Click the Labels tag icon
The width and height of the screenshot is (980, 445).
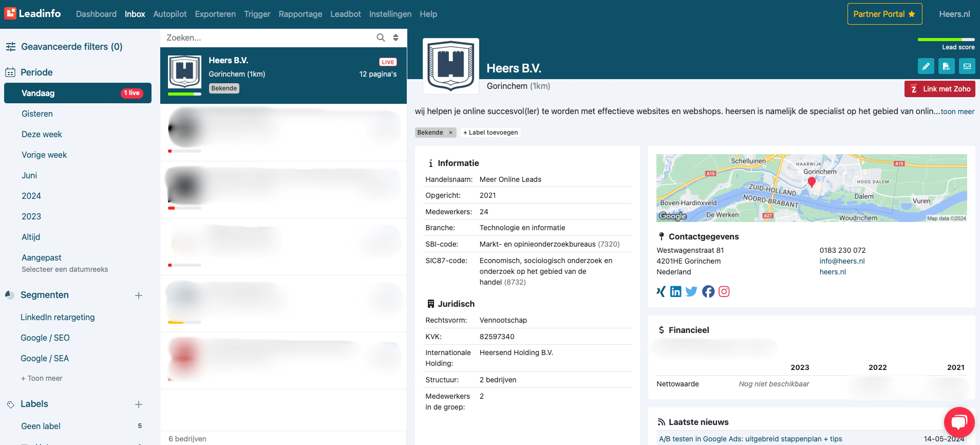pyautogui.click(x=10, y=404)
